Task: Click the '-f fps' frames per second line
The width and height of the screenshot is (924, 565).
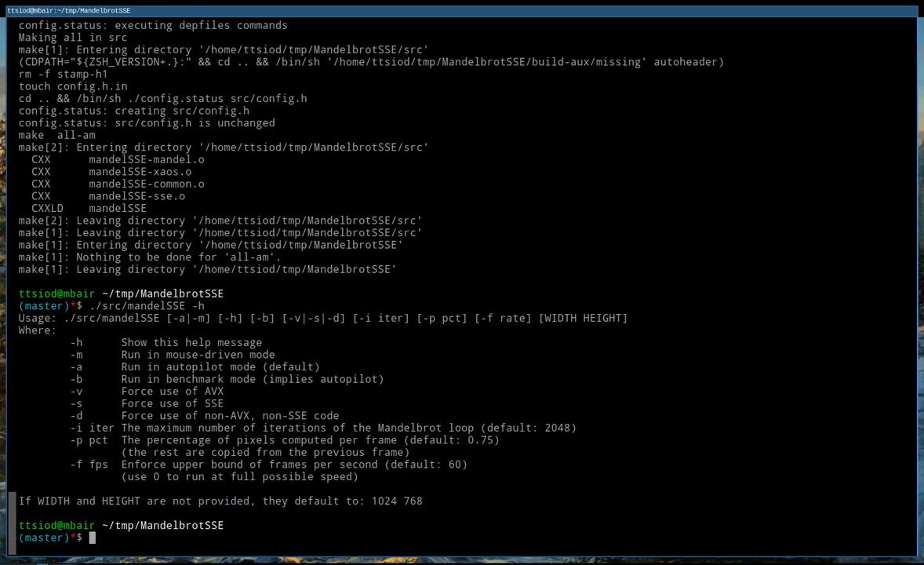Action: [268, 465]
